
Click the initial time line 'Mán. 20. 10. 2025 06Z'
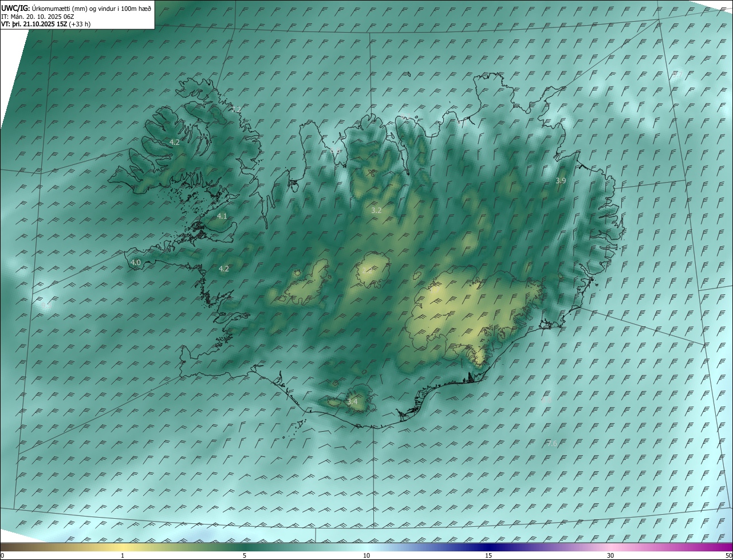[x=42, y=17]
